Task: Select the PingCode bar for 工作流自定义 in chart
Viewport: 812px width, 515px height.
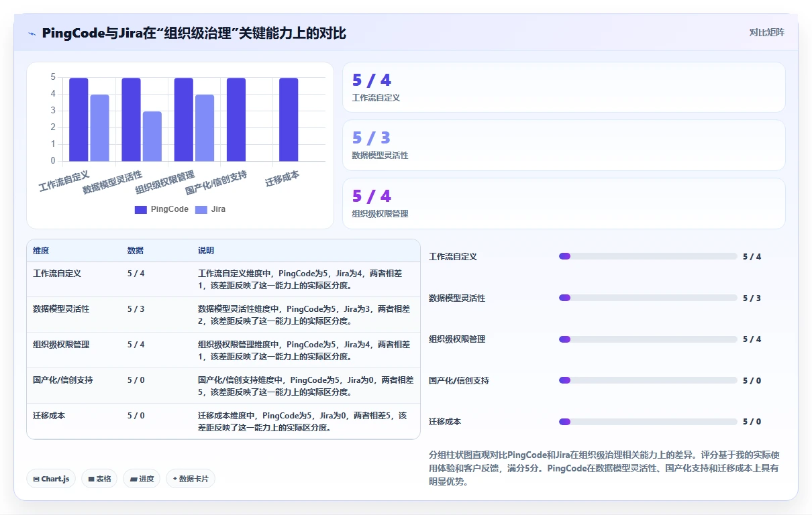Action: 79,119
